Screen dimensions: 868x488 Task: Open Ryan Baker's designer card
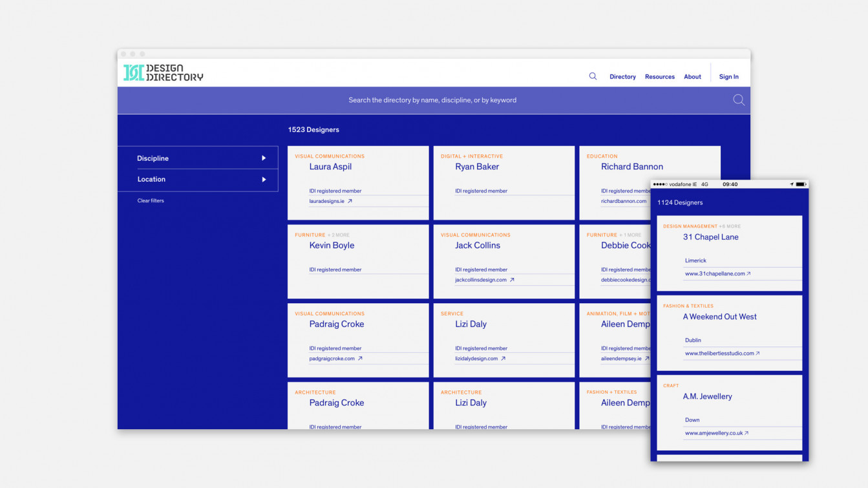(477, 167)
